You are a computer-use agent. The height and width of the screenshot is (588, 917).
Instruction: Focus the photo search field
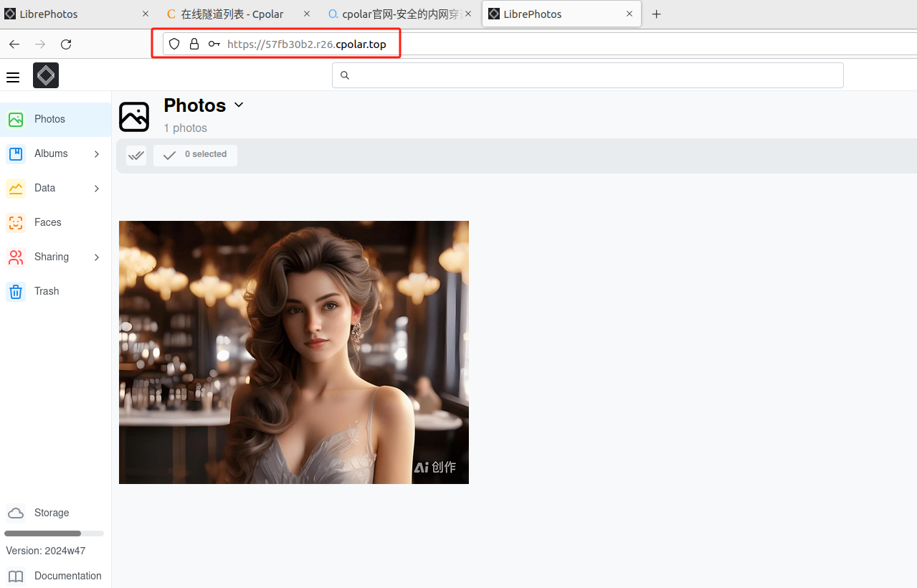click(587, 75)
